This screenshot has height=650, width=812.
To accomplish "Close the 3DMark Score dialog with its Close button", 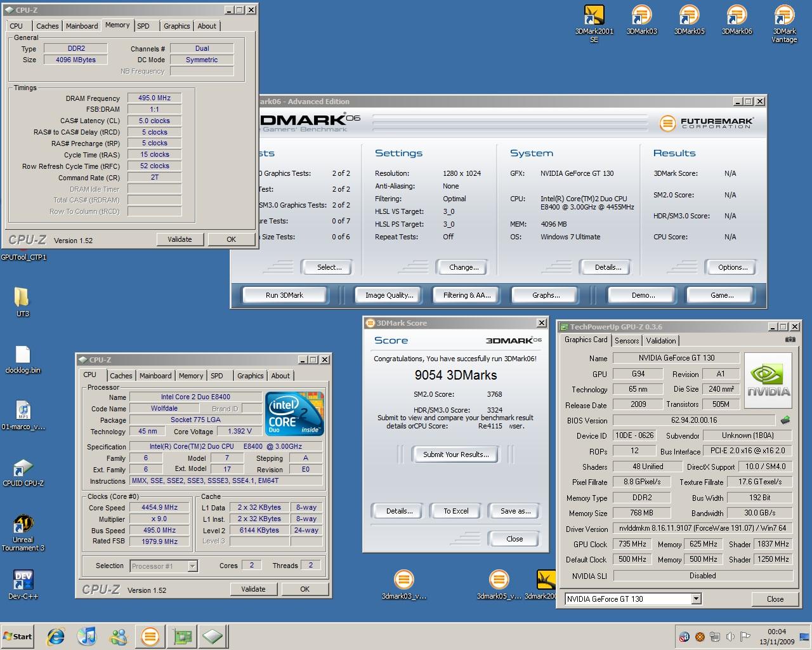I will (x=514, y=539).
